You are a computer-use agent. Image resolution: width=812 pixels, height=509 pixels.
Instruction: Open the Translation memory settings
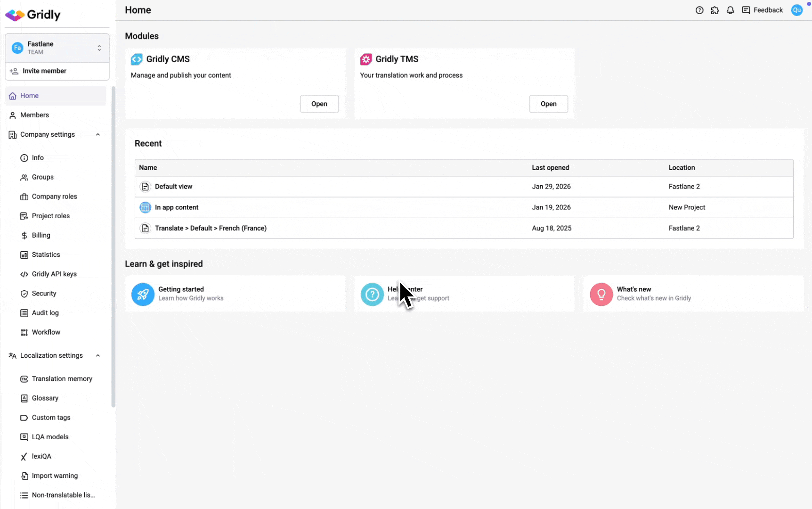(62, 378)
